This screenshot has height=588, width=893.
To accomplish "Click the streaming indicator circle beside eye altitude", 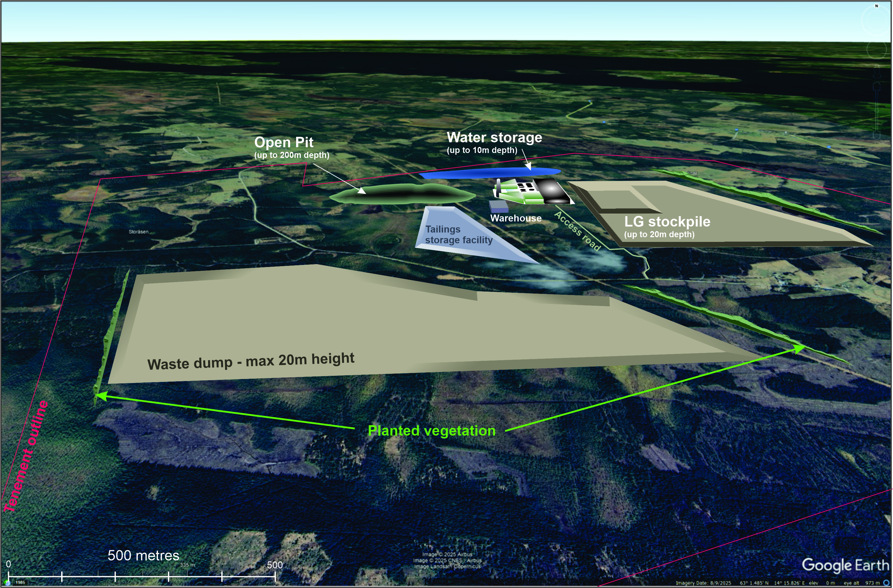I will (x=887, y=583).
